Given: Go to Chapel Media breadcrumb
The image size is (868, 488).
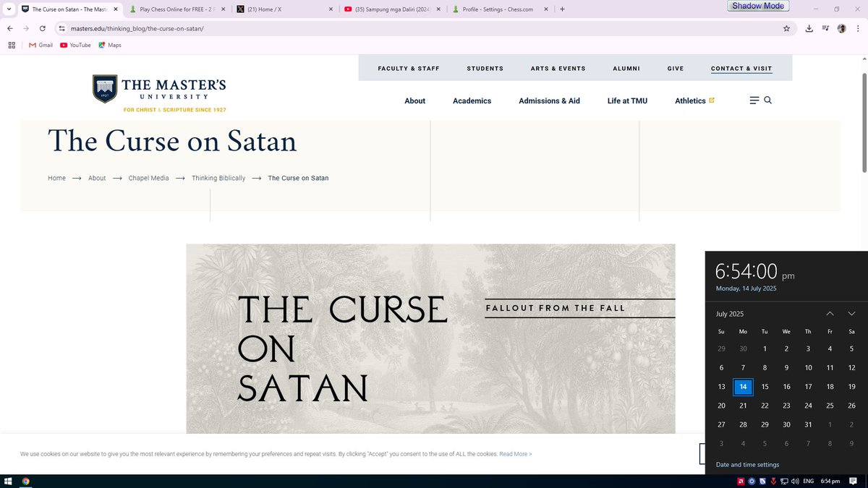Looking at the screenshot, I should 149,178.
